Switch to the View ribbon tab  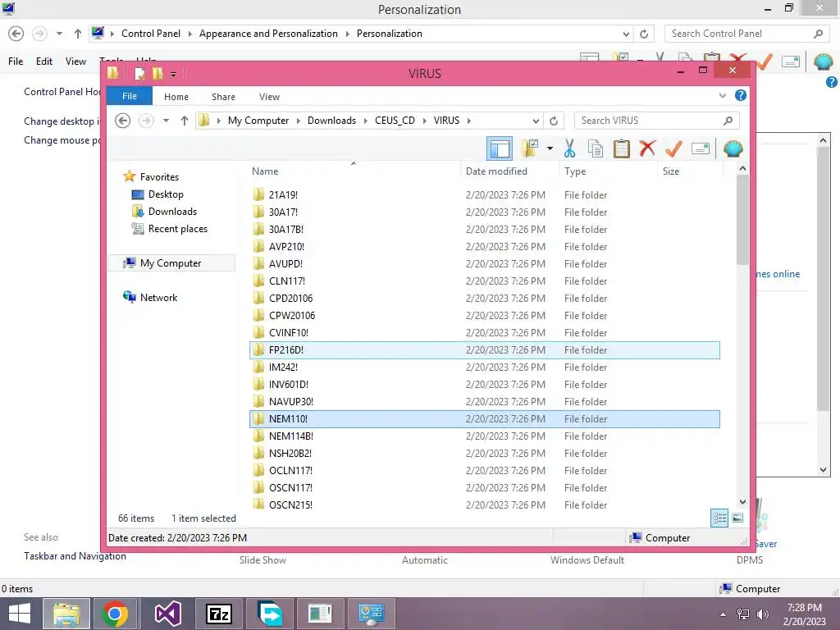pos(269,97)
